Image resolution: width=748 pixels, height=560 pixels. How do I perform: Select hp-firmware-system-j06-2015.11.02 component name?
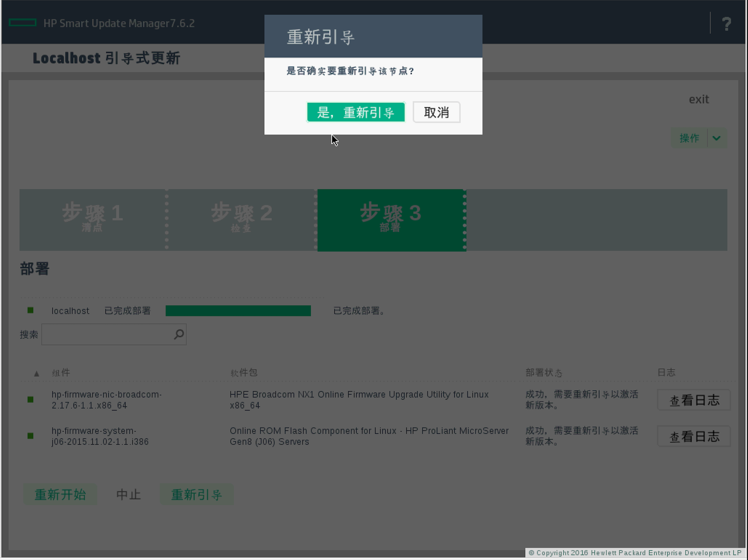click(x=100, y=436)
